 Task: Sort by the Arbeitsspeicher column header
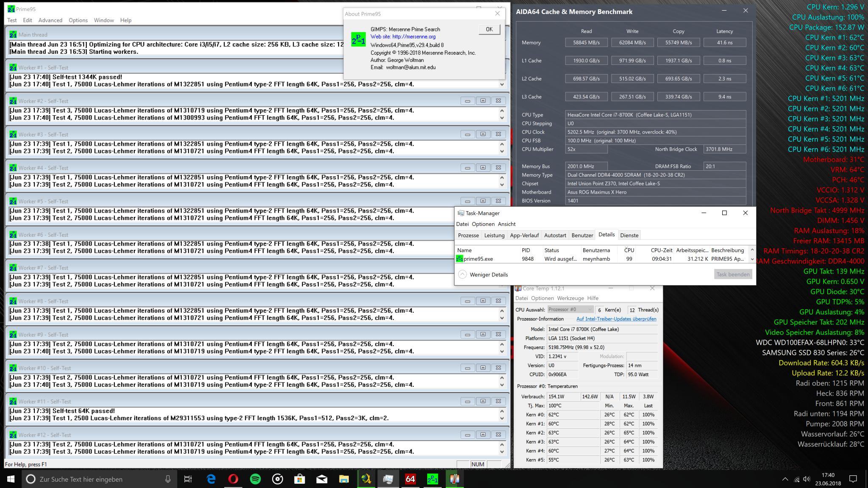tap(692, 250)
